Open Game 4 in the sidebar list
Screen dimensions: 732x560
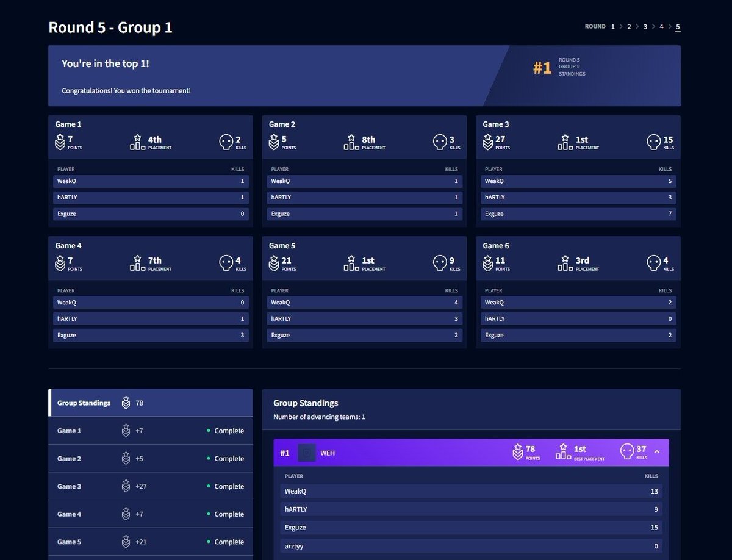pos(151,514)
